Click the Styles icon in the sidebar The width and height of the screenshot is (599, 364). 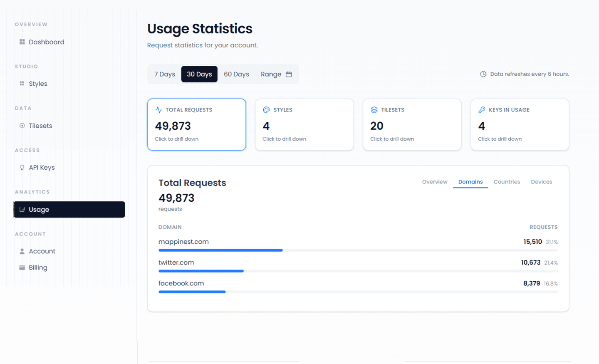[22, 84]
